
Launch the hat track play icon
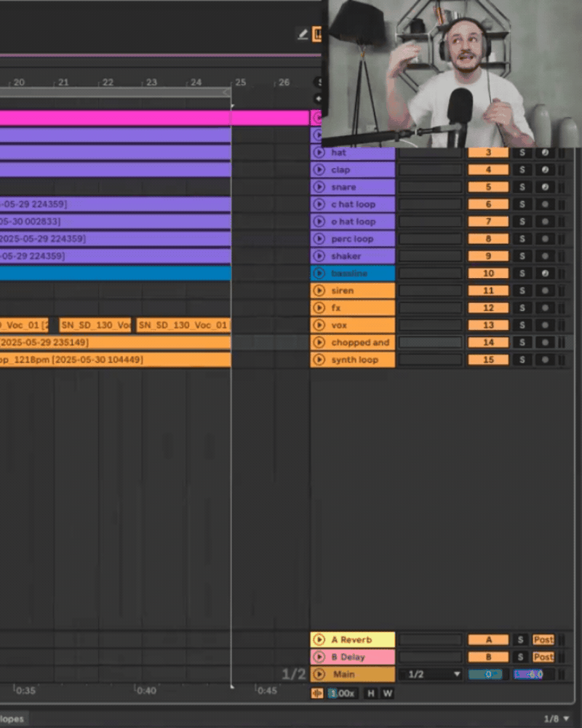[x=319, y=153]
